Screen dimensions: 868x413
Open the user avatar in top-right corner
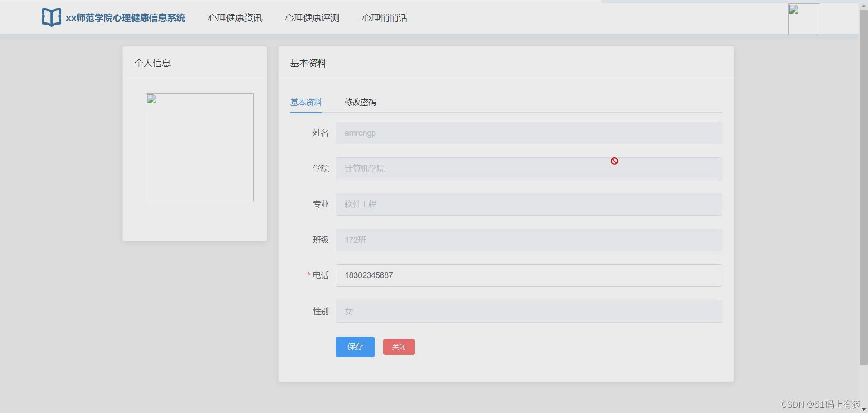pyautogui.click(x=803, y=19)
